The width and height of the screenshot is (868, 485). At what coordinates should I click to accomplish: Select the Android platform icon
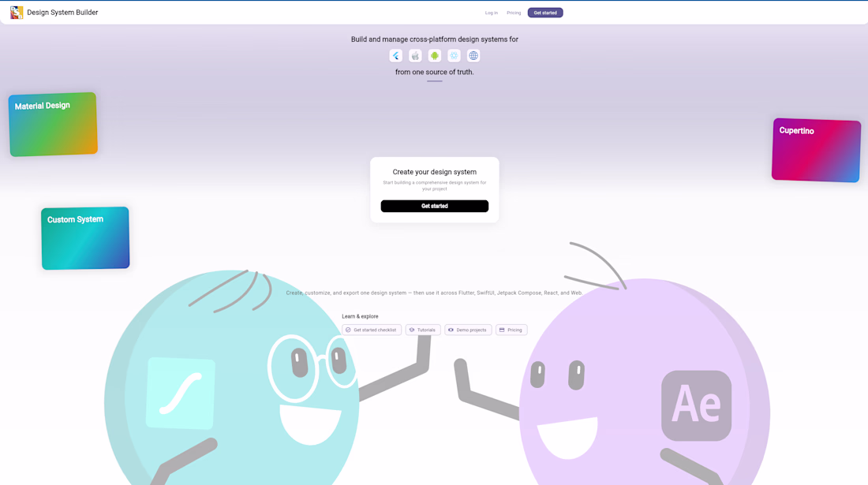click(x=435, y=56)
